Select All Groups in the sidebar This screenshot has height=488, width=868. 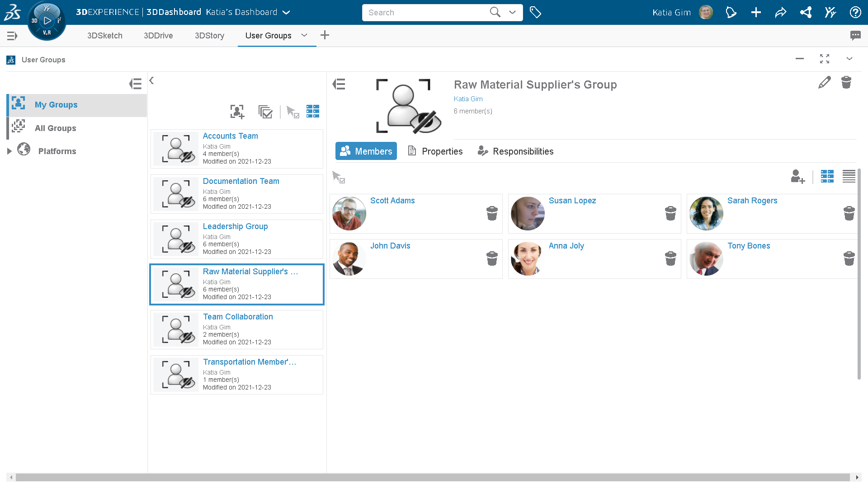pyautogui.click(x=55, y=128)
